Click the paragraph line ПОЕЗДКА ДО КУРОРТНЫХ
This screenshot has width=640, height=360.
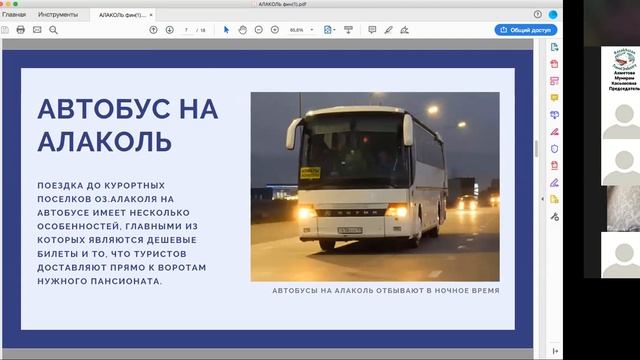click(x=101, y=185)
